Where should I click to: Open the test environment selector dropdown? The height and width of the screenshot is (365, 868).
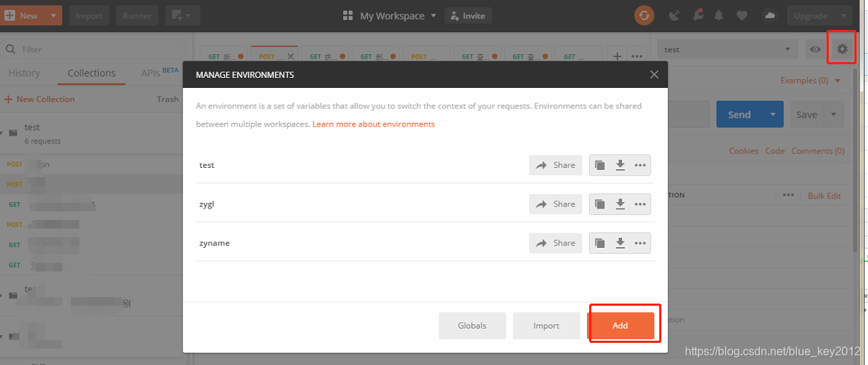click(727, 49)
